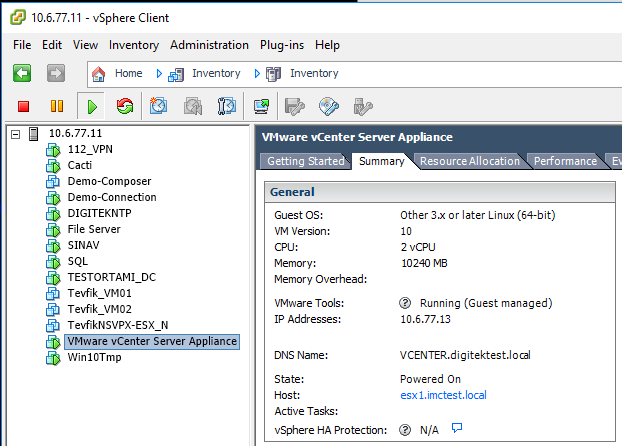Click the connect CD/DVD device icon
Screen dimensions: 622x446
(x=329, y=106)
